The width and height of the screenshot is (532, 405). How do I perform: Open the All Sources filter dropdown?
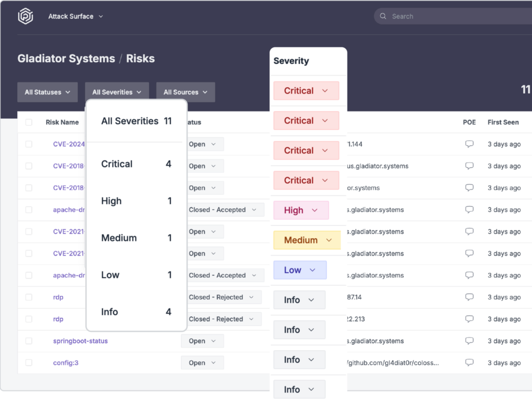coord(185,92)
